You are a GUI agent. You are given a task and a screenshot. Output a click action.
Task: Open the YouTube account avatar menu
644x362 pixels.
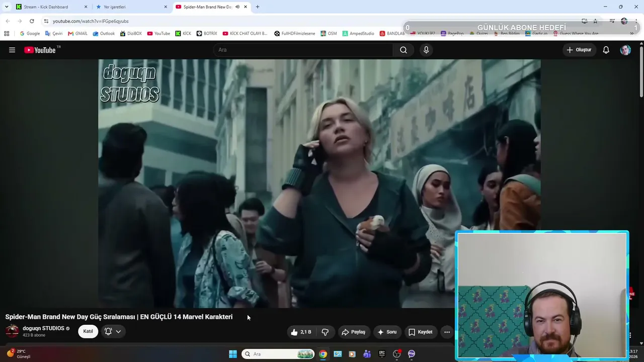click(625, 50)
